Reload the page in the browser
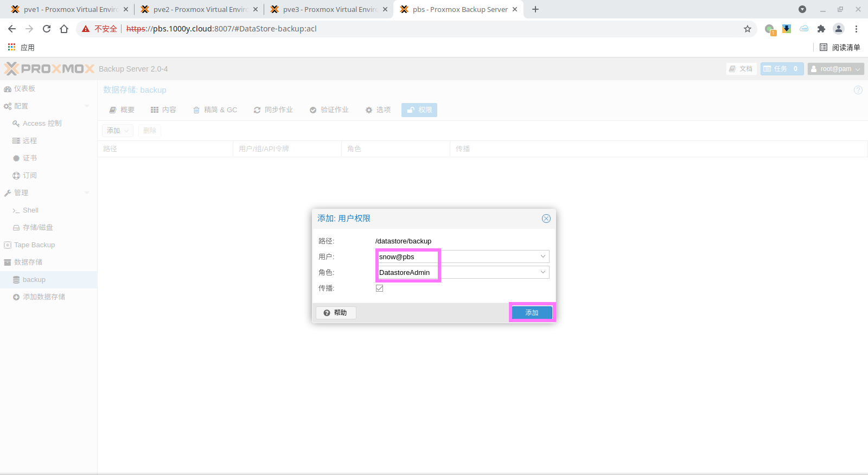This screenshot has height=475, width=868. [47, 29]
